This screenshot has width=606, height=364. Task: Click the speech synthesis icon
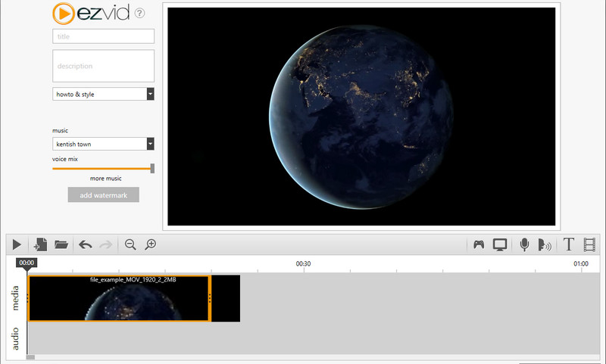(545, 244)
